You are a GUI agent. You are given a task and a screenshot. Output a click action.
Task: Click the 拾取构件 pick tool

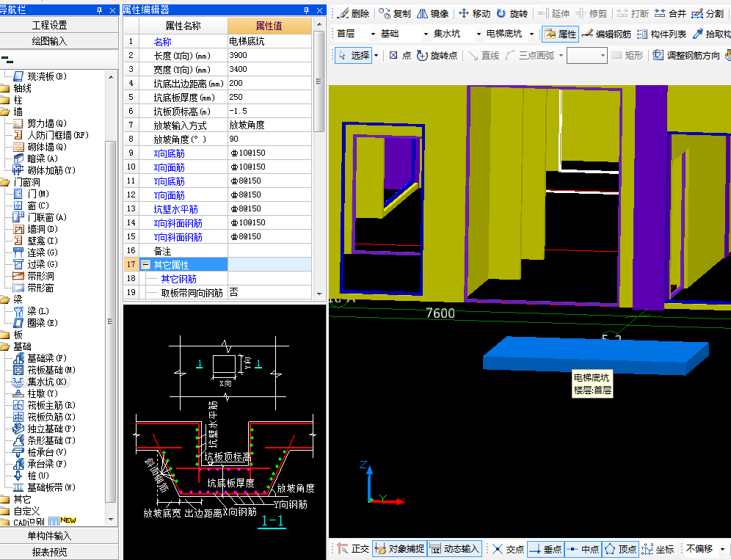(711, 34)
